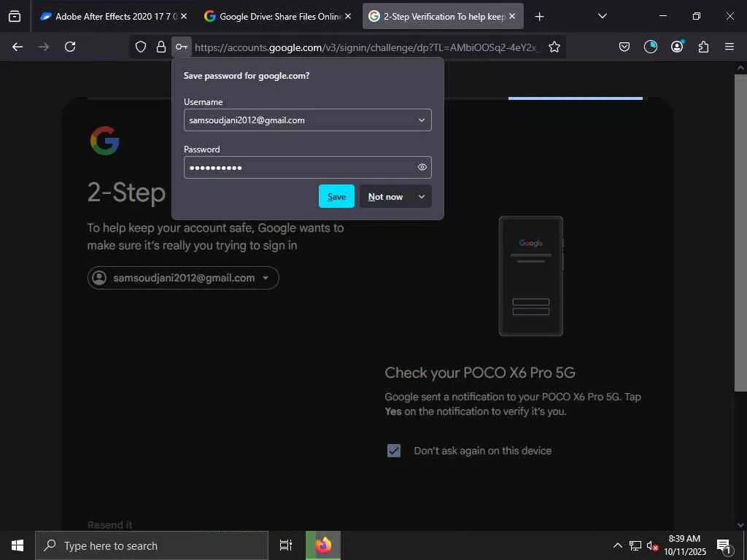Open Pocket save icon in toolbar

624,47
